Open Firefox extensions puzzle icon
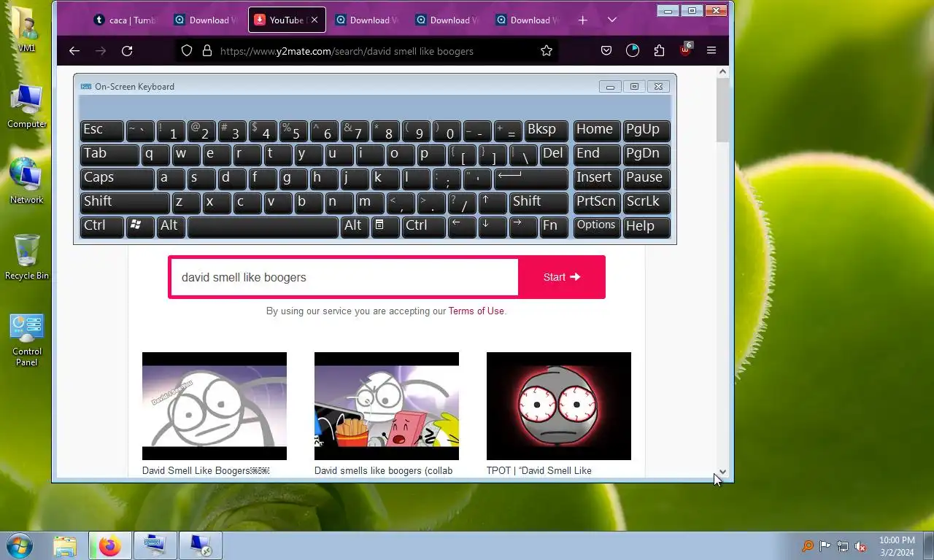The width and height of the screenshot is (934, 560). [x=659, y=50]
